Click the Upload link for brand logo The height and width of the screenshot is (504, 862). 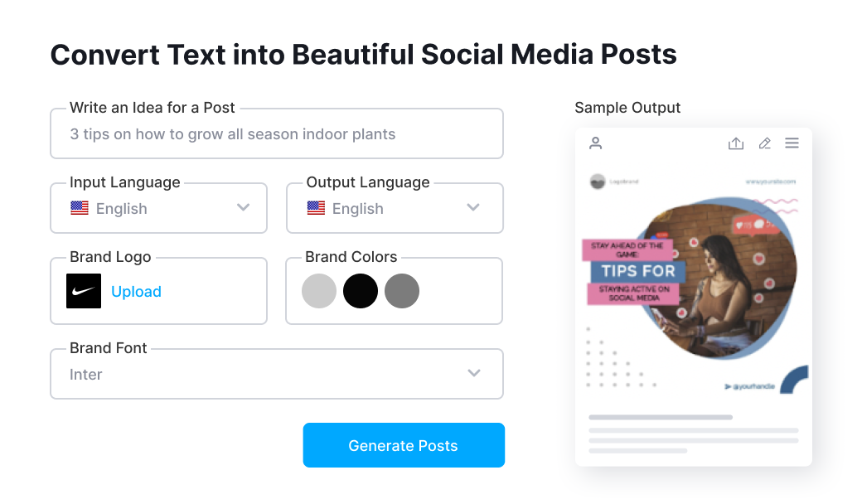136,291
